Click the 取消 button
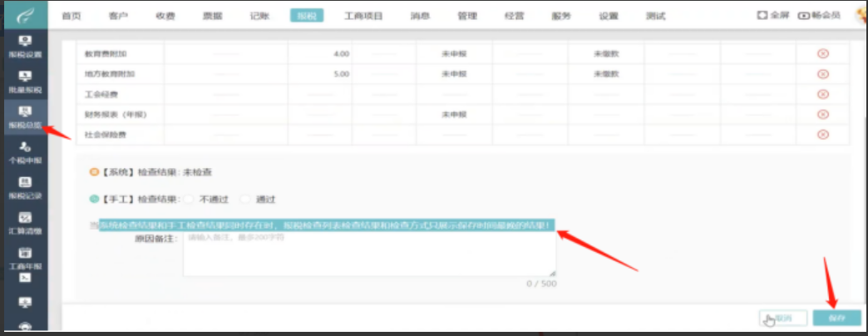The height and width of the screenshot is (336, 868). pyautogui.click(x=782, y=319)
